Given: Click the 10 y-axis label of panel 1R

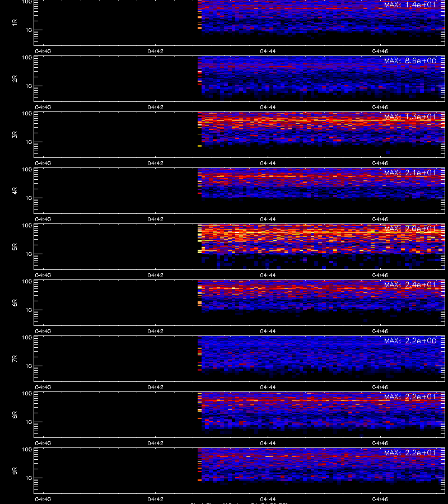Looking at the screenshot, I should pyautogui.click(x=29, y=30).
